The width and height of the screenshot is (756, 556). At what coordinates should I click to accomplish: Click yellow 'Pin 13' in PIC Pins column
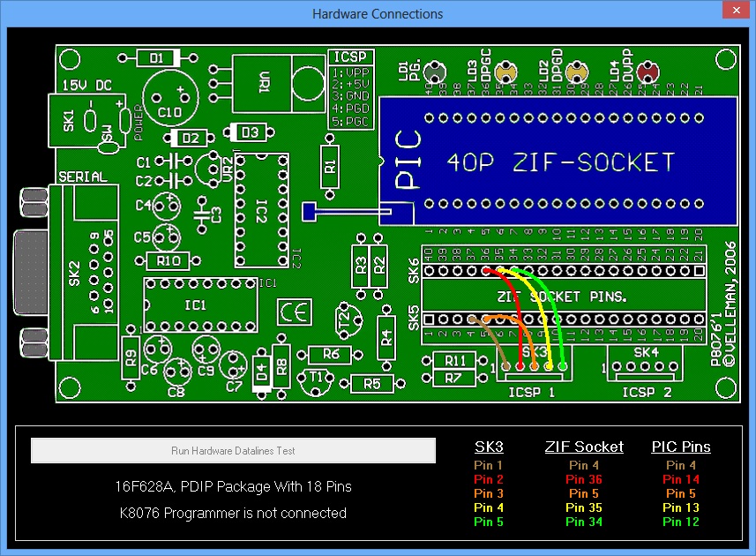tap(681, 507)
